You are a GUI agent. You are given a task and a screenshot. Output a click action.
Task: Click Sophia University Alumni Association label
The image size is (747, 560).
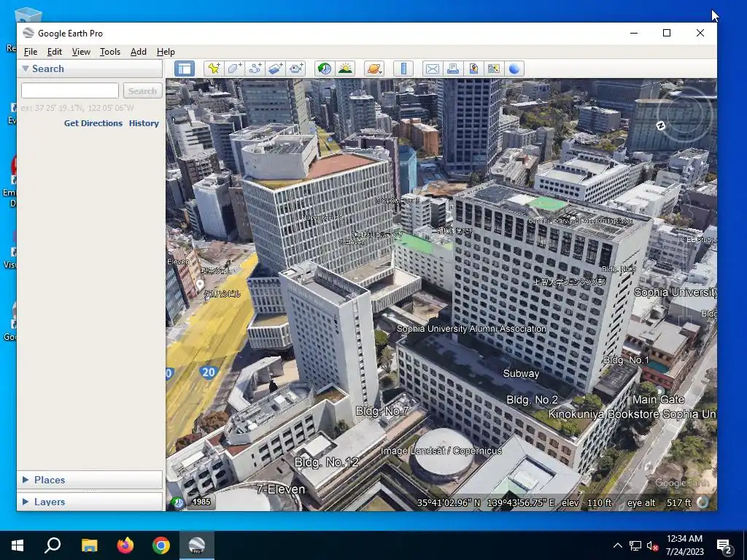coord(471,329)
